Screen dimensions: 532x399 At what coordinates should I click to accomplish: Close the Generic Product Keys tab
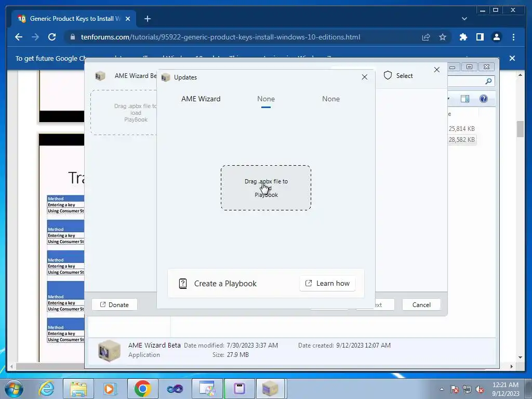[128, 19]
